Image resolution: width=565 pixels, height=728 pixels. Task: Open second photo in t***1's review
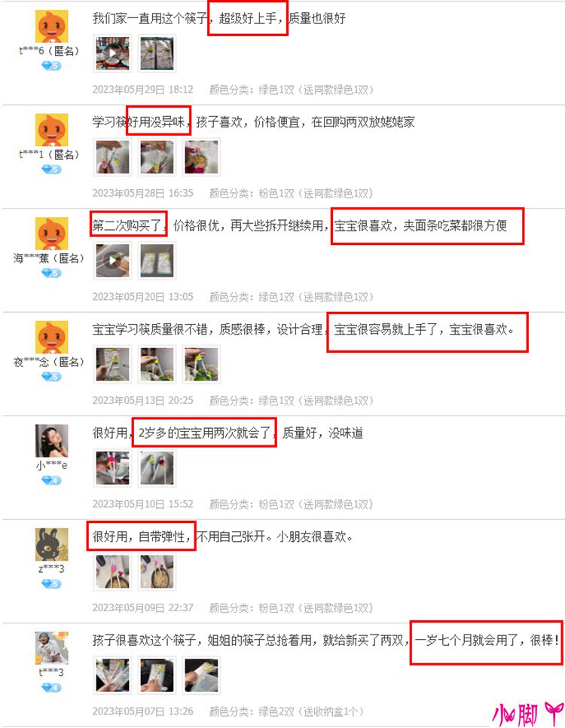click(157, 158)
